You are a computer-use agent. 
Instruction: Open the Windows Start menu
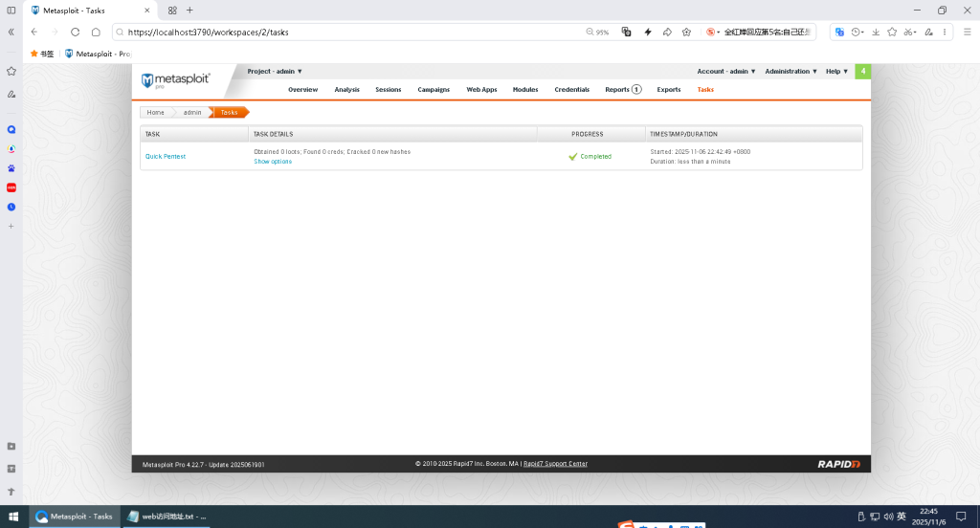pos(12,517)
